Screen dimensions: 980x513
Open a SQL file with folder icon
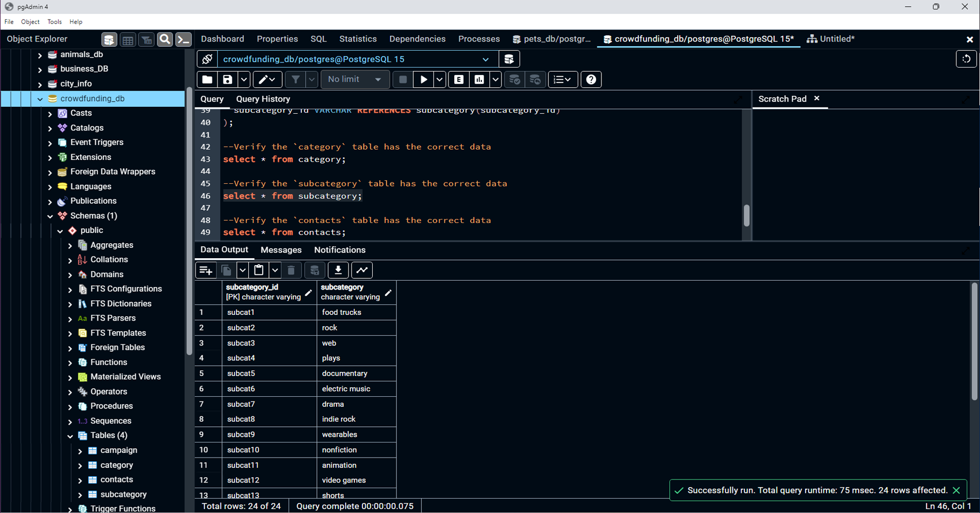click(207, 80)
